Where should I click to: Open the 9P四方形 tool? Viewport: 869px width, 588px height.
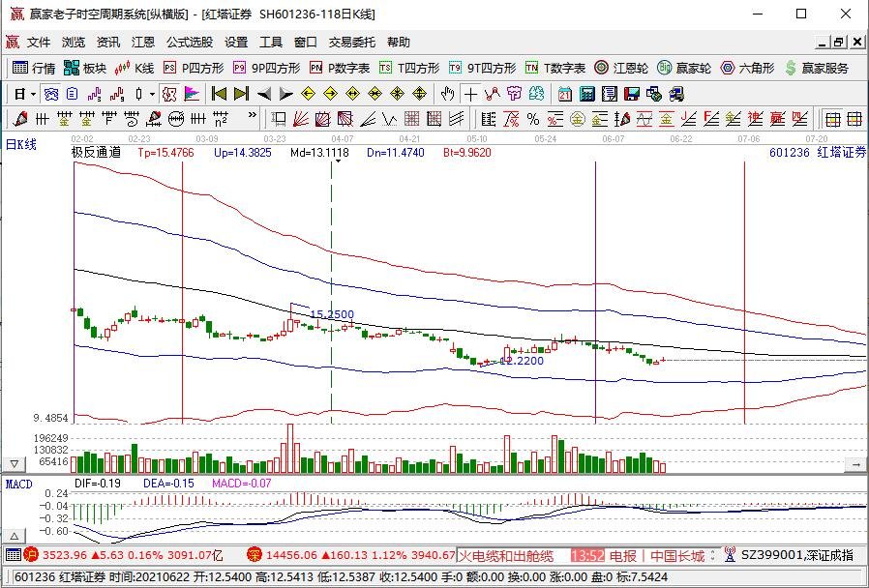(266, 68)
